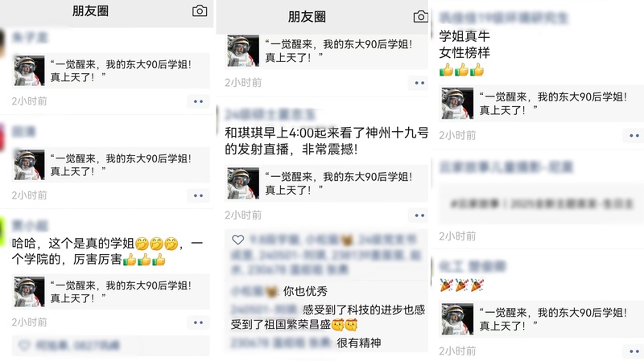This screenshot has width=644, height=361.
Task: Open two-dot menu under party popper emoji post
Action: coord(634,351)
